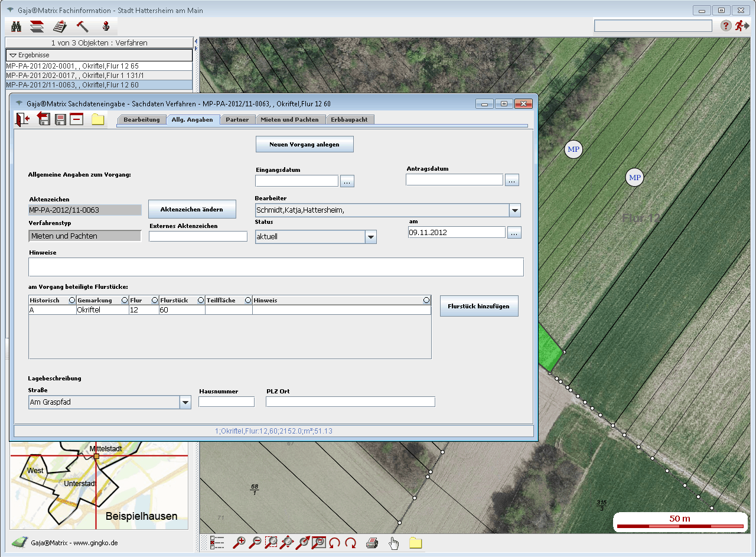
Task: Collapse the Ergebnisse results list
Action: 13,55
